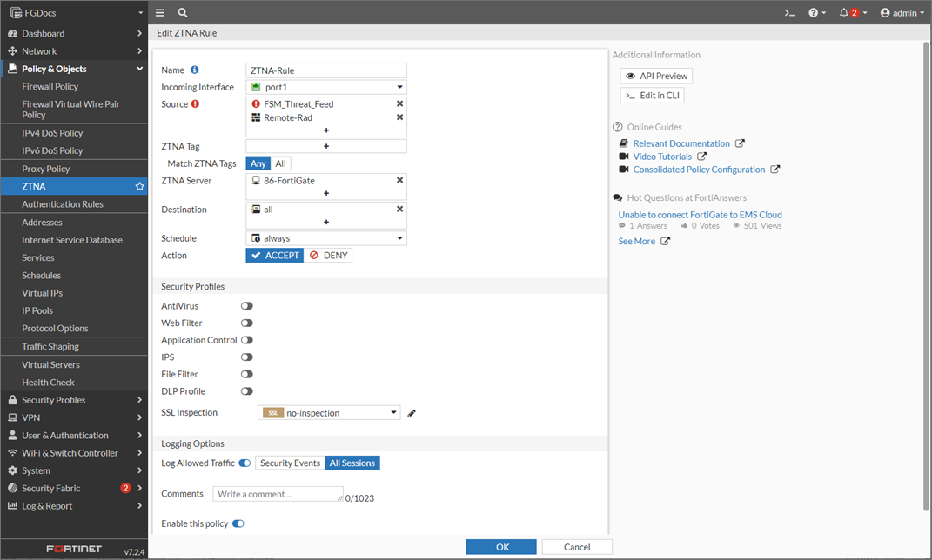The width and height of the screenshot is (932, 560).
Task: Click the hamburger menu icon
Action: 159,12
